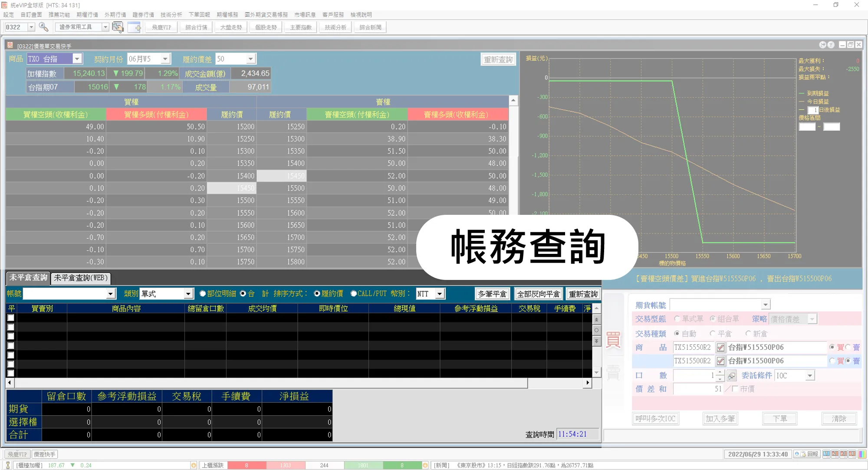Open the 委託條件 IOC dropdown

coord(810,375)
